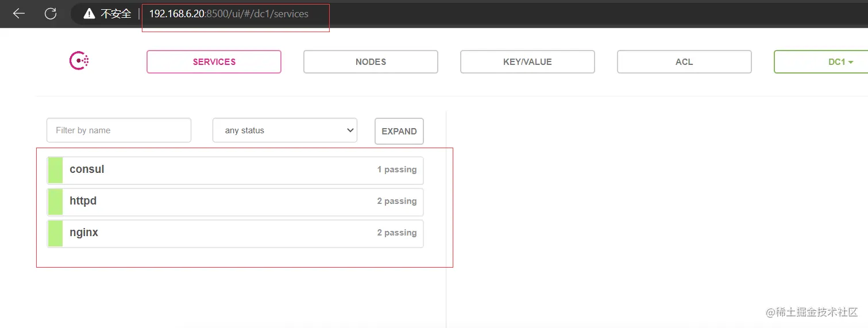
Task: Click "1 passing" on the consul row
Action: coord(397,169)
